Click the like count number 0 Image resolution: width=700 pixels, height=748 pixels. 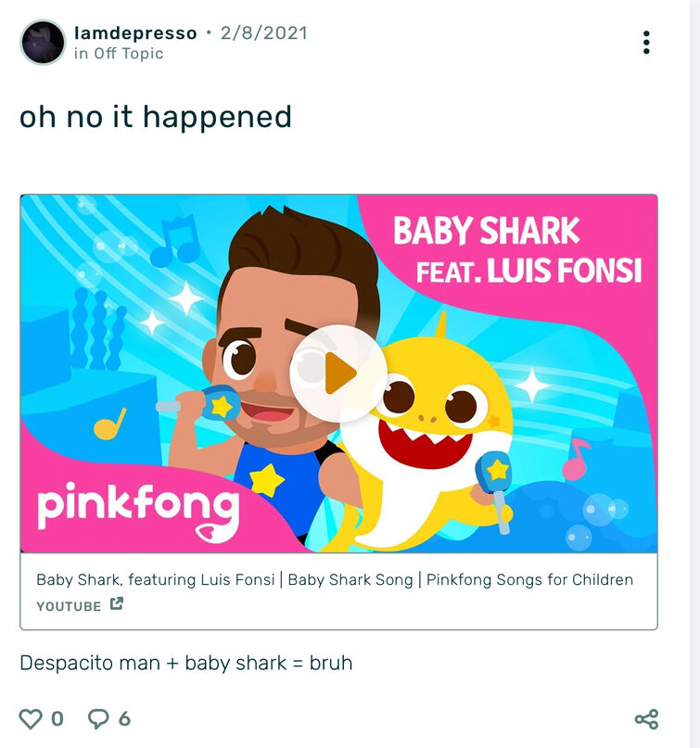(x=57, y=719)
